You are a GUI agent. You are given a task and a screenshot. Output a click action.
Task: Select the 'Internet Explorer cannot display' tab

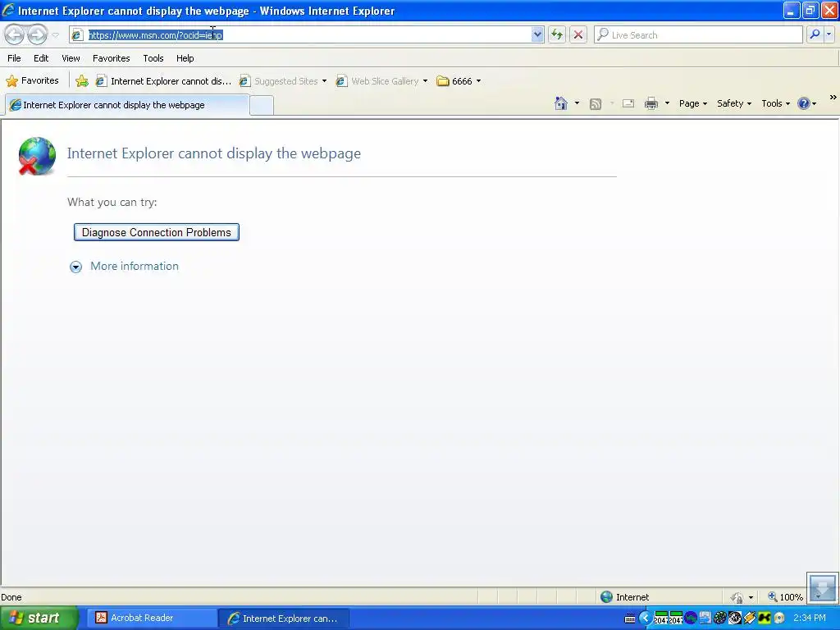click(127, 105)
